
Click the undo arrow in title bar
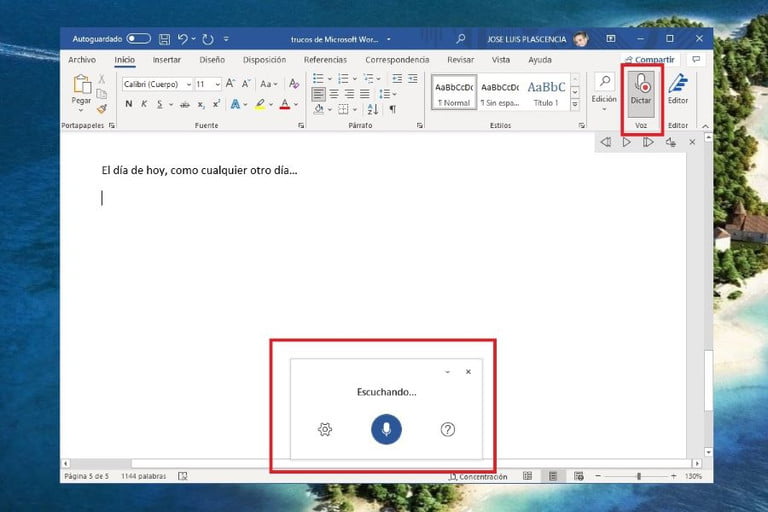click(x=184, y=39)
